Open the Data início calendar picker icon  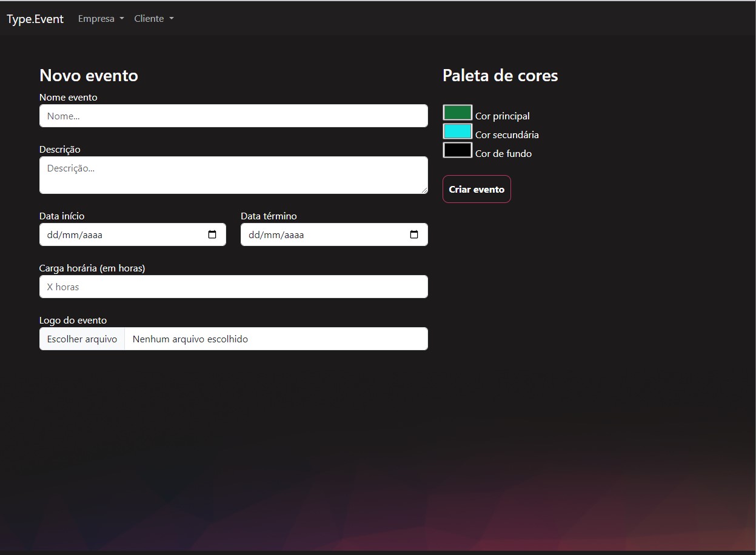212,234
